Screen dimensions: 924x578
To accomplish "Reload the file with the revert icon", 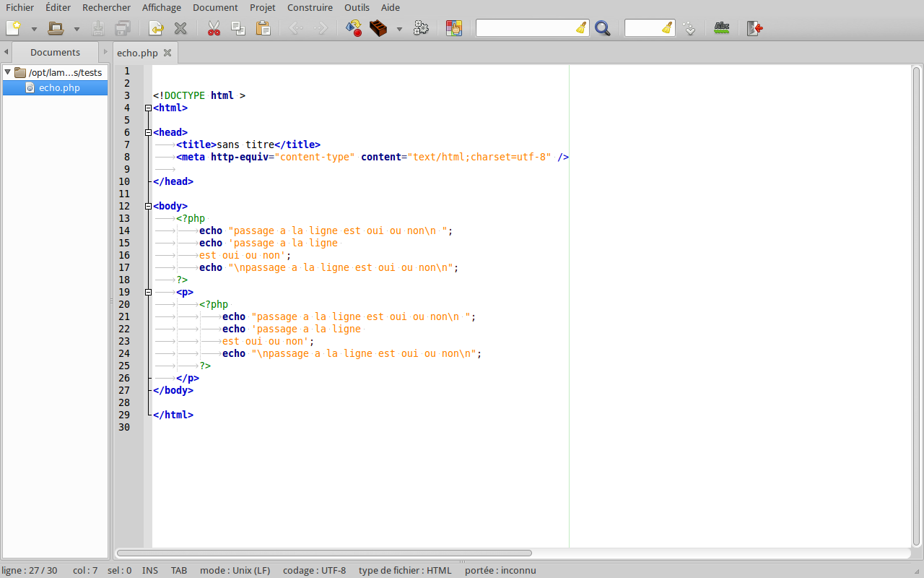I will 155,28.
